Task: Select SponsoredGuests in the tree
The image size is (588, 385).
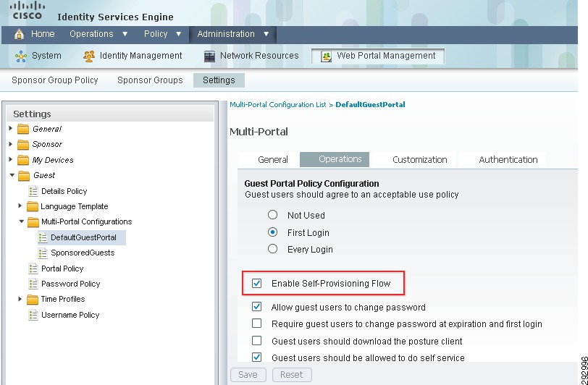Action: pyautogui.click(x=83, y=253)
